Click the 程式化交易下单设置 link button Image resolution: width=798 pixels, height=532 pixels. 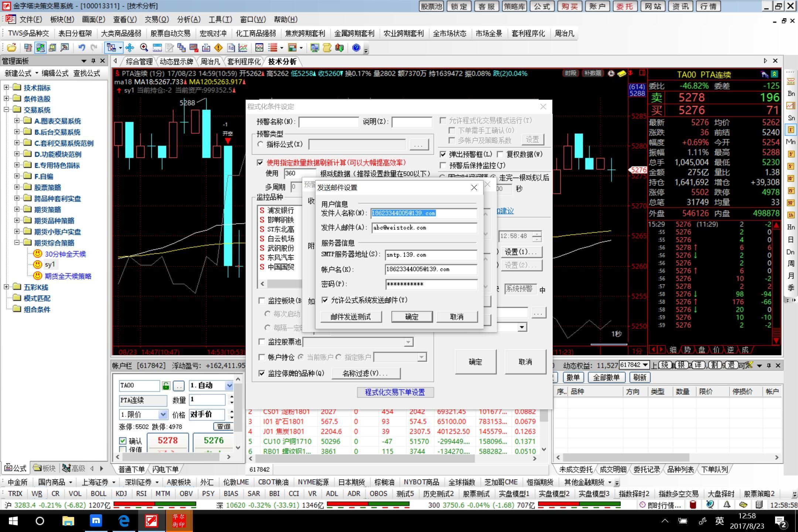coord(395,392)
